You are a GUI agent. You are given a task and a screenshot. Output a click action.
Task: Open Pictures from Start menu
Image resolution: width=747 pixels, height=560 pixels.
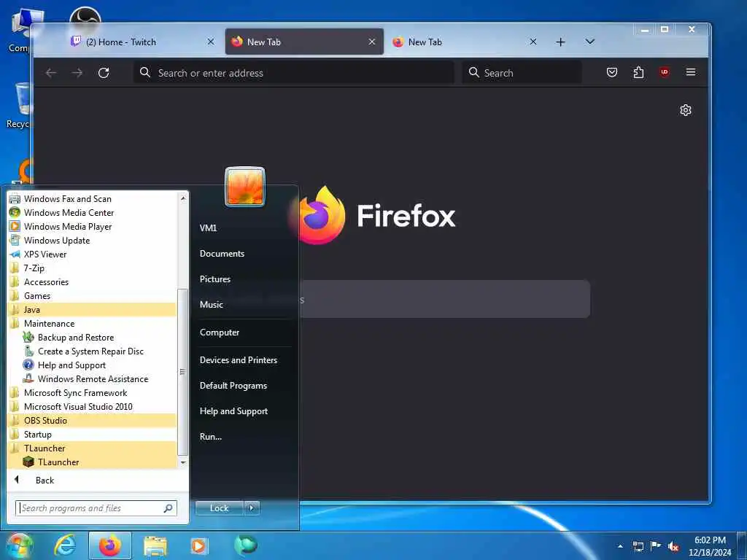click(215, 279)
